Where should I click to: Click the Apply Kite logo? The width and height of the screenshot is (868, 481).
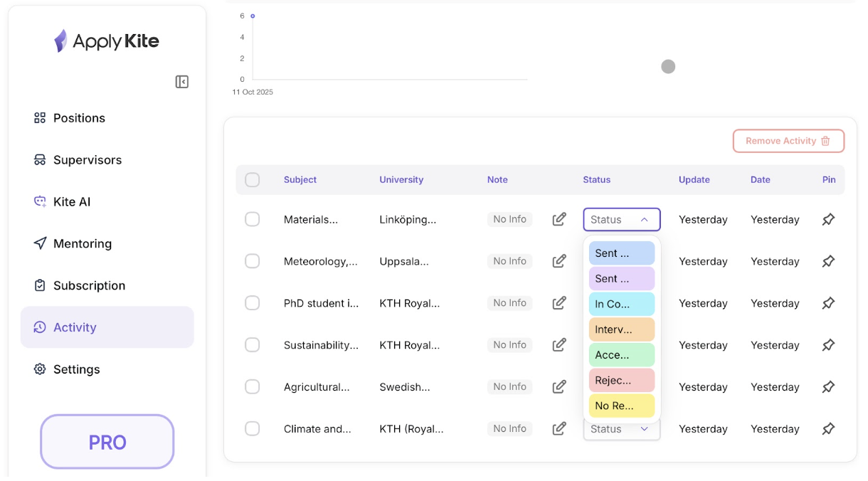coord(107,41)
